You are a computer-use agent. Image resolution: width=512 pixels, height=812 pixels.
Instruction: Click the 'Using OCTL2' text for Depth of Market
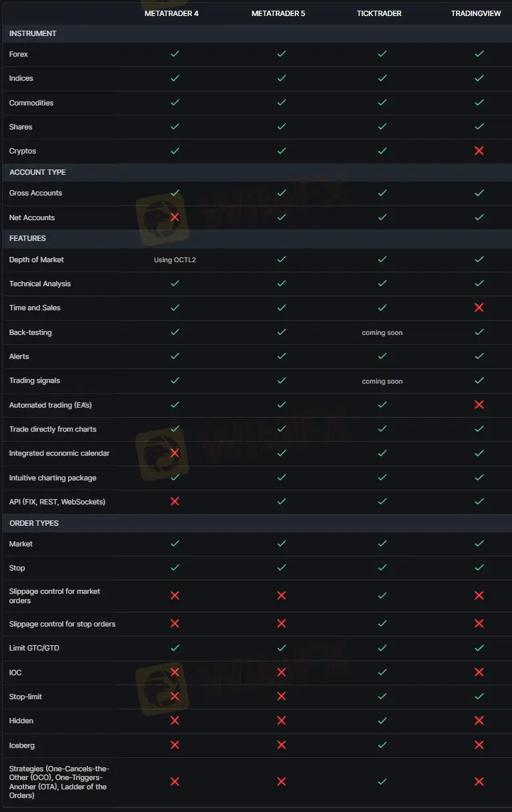[175, 260]
